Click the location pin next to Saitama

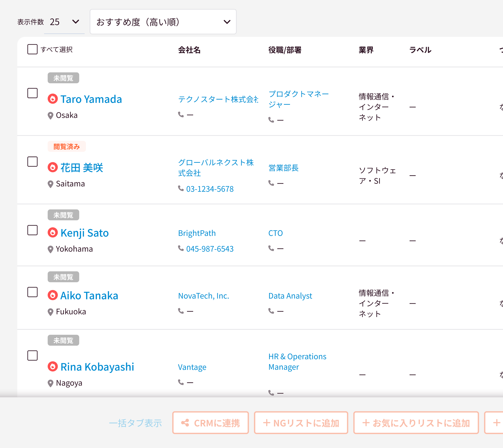coord(51,184)
